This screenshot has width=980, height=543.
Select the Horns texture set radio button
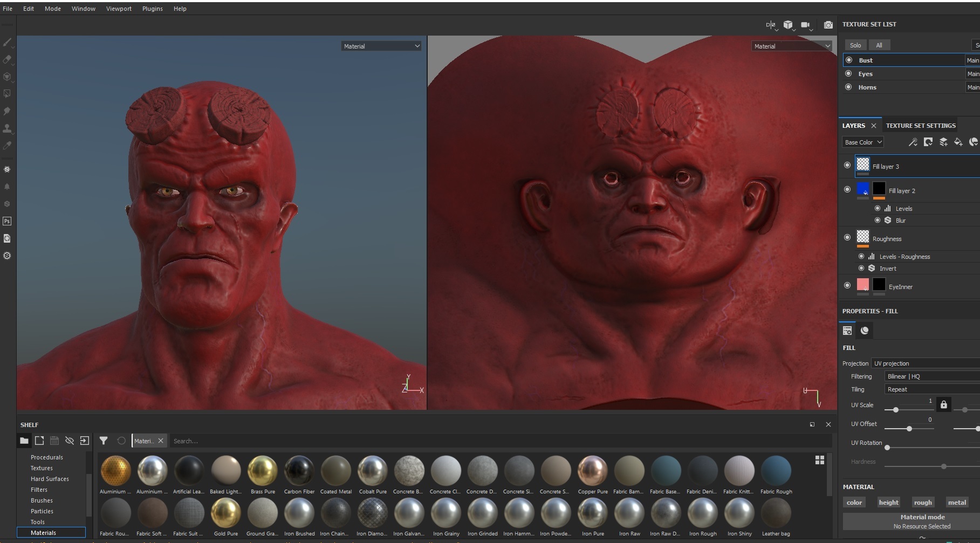coord(848,87)
